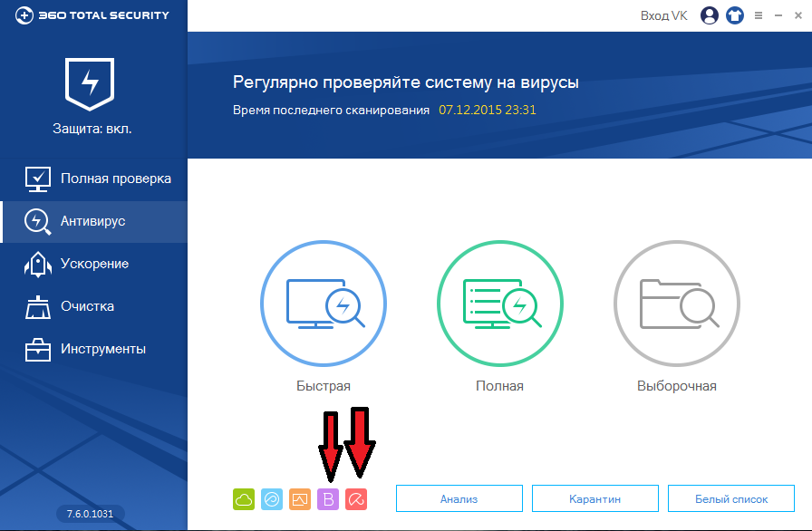Open the user account profile icon
Screen dimensions: 812x531
click(x=710, y=15)
